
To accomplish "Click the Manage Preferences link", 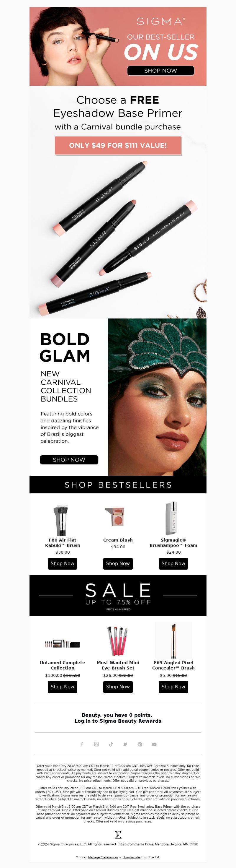I will tap(103, 857).
